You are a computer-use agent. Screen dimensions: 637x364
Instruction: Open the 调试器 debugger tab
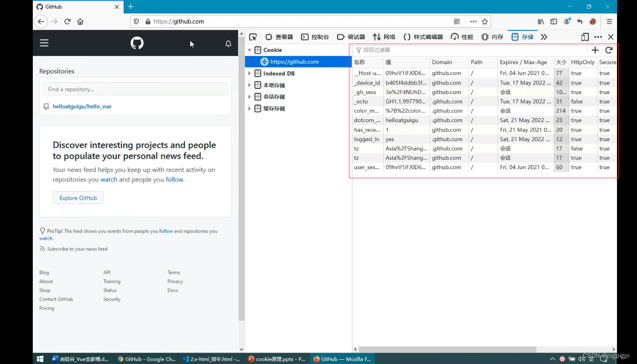pyautogui.click(x=351, y=37)
